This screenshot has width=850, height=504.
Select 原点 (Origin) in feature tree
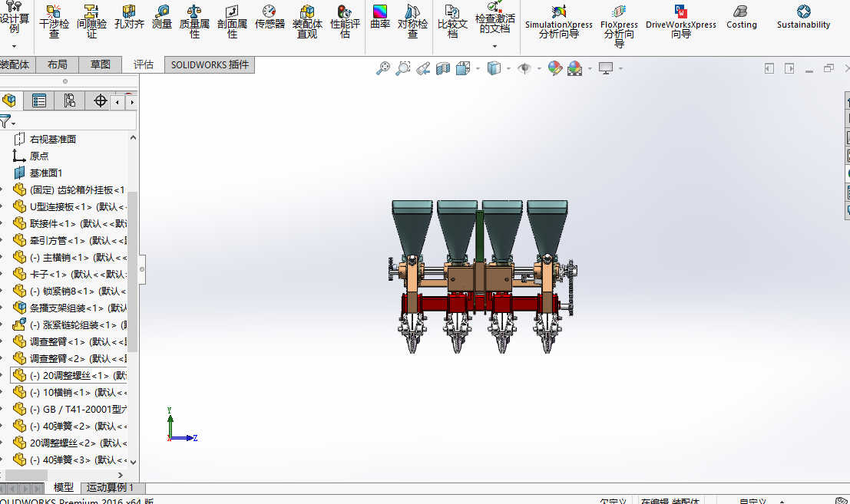(x=38, y=156)
